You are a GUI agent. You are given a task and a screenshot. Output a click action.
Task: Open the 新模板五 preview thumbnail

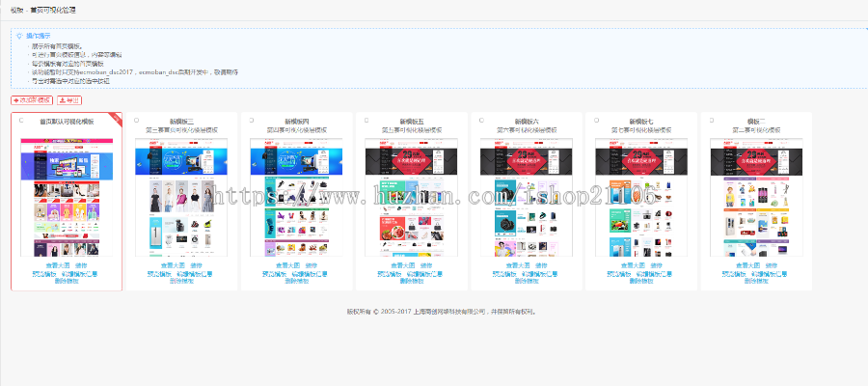click(411, 198)
